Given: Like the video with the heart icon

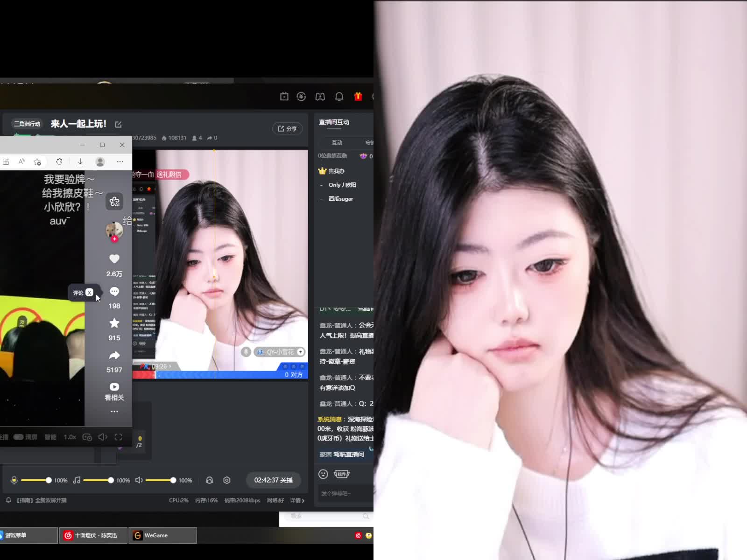Looking at the screenshot, I should click(114, 259).
